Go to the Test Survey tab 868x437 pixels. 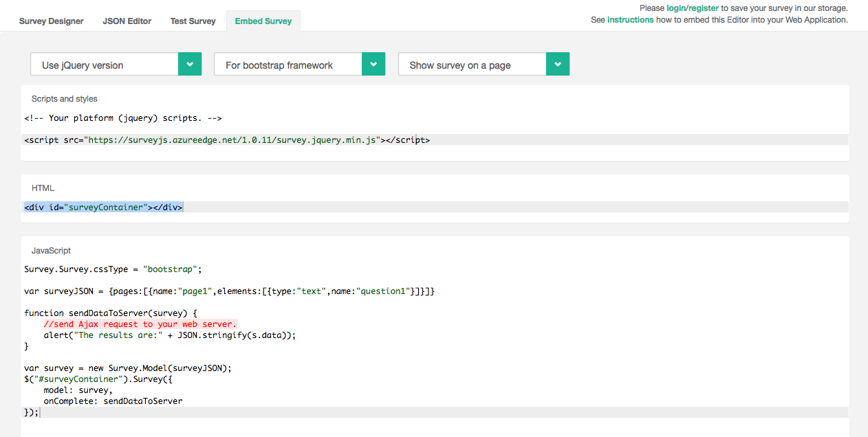pyautogui.click(x=193, y=21)
